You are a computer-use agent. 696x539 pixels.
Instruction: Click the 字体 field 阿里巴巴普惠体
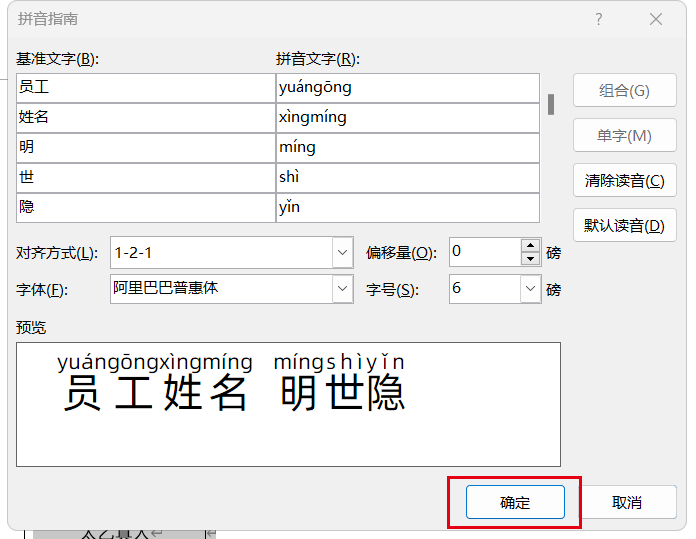(x=221, y=289)
